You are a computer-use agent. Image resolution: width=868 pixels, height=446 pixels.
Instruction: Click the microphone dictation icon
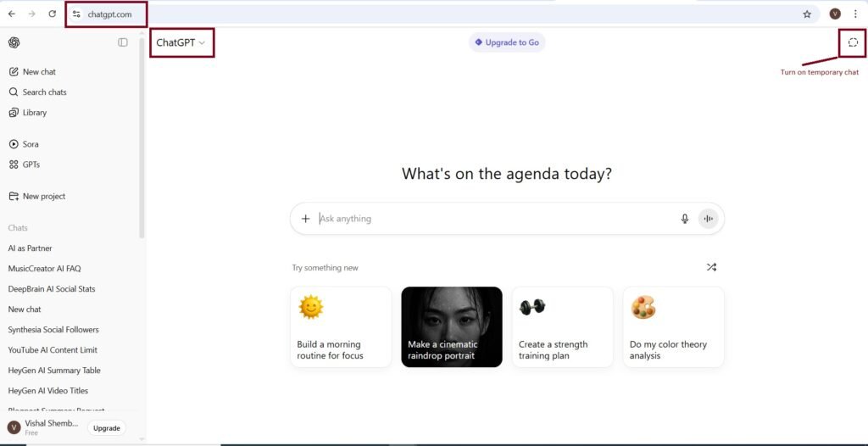pos(685,219)
